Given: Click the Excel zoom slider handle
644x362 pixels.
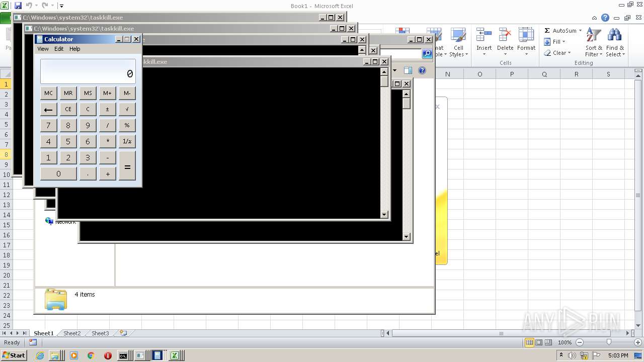Looking at the screenshot, I should coord(609,342).
